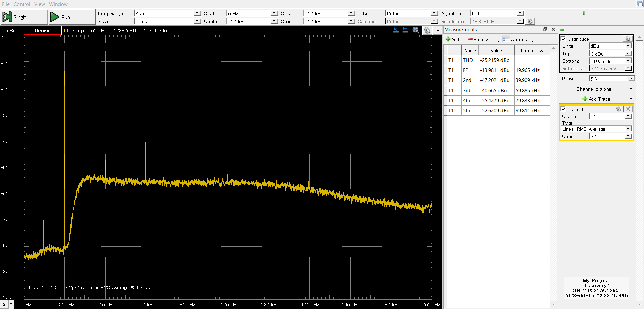Open the View menu
644x309 pixels.
pos(39,4)
